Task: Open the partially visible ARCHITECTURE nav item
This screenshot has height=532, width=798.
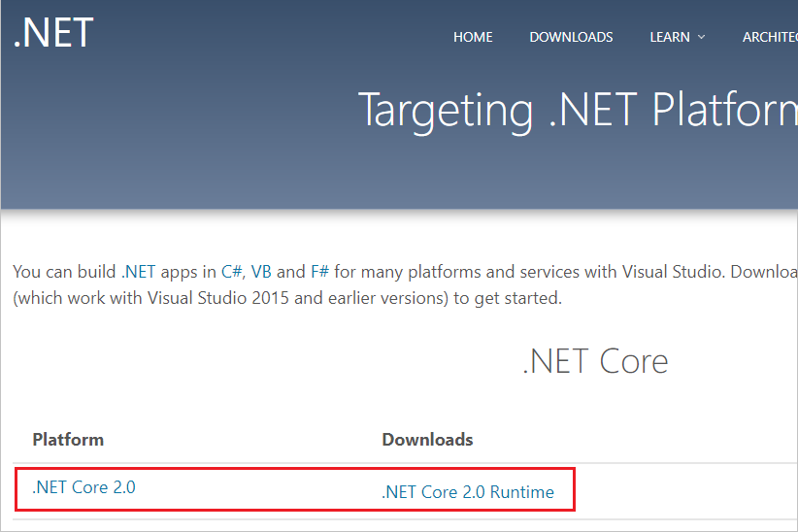Action: click(x=770, y=37)
